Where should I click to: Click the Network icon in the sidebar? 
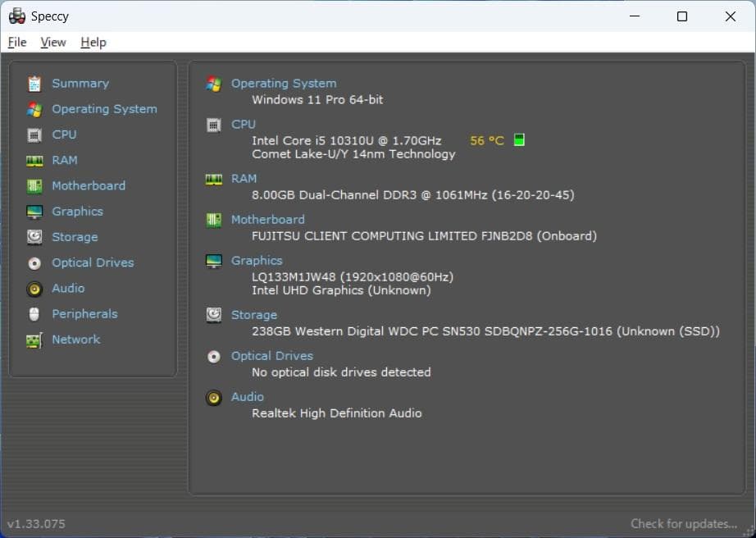(x=34, y=339)
